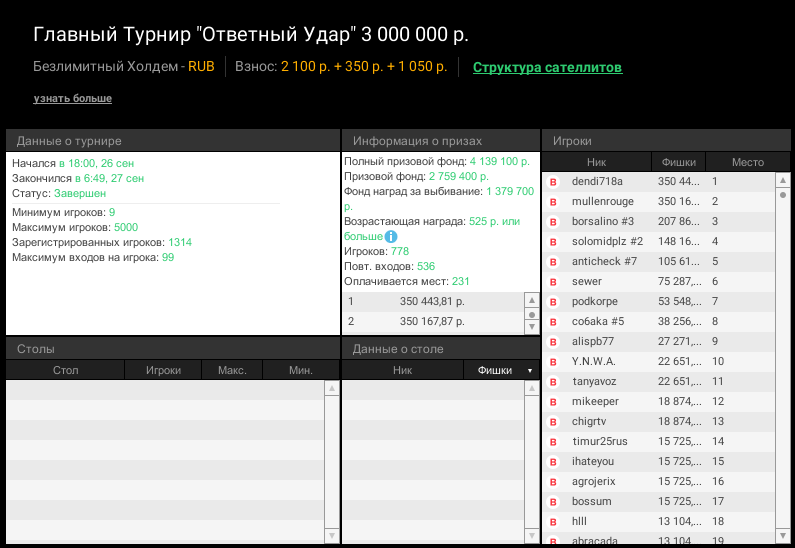Open Структура сателлитов link
Viewport: 795px width, 548px height.
[x=547, y=68]
